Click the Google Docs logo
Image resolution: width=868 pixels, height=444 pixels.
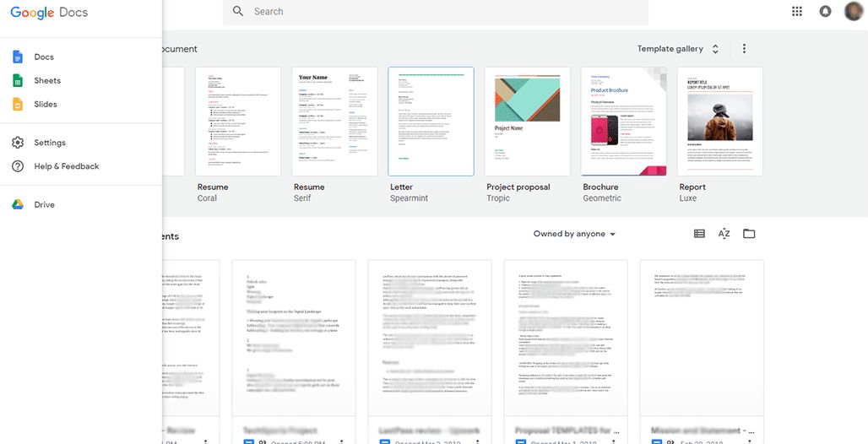click(x=49, y=12)
